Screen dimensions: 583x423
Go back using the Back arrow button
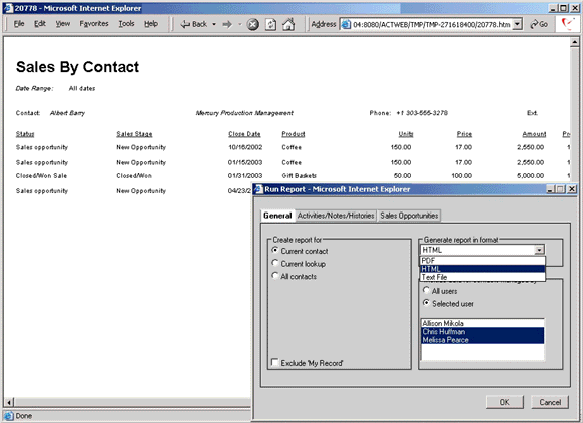tap(193, 24)
